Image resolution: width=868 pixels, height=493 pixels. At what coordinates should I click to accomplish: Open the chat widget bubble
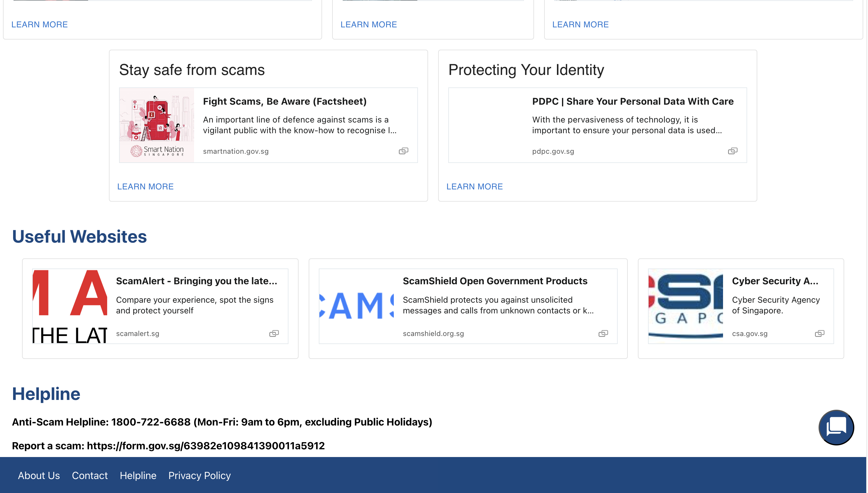click(836, 427)
